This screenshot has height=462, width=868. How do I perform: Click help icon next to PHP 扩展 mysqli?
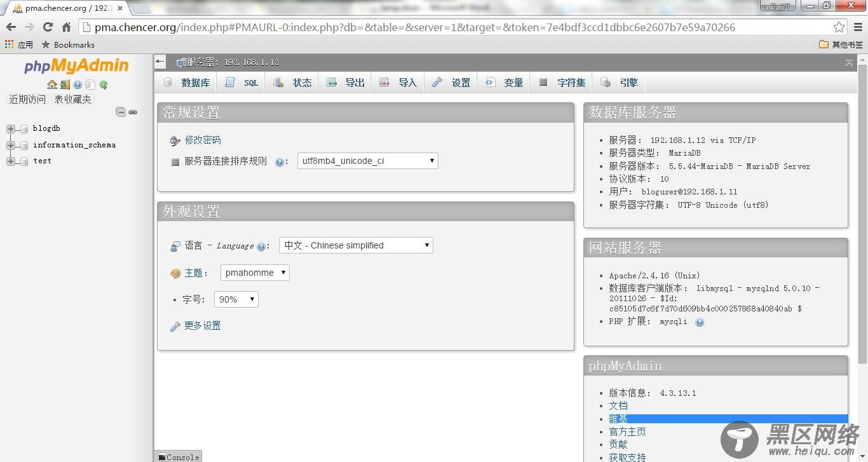(x=700, y=322)
